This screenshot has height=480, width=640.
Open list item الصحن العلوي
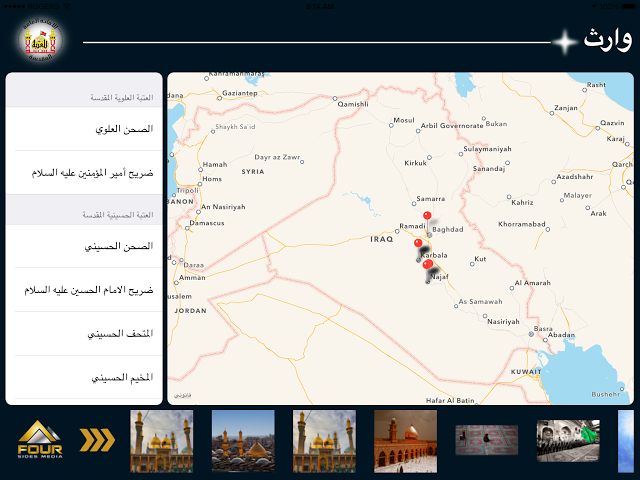pyautogui.click(x=84, y=129)
